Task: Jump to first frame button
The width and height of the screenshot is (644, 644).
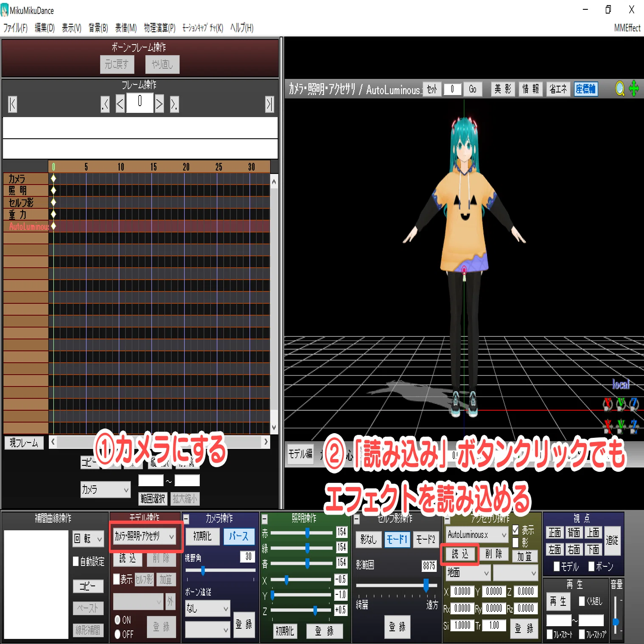Action: pyautogui.click(x=12, y=104)
